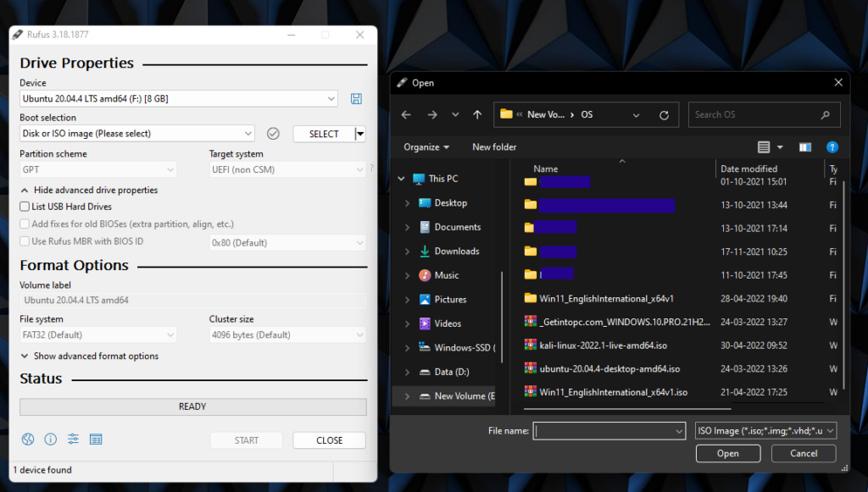Viewport: 868px width, 492px height.
Task: Open the ISO Image file type dropdown
Action: [765, 431]
